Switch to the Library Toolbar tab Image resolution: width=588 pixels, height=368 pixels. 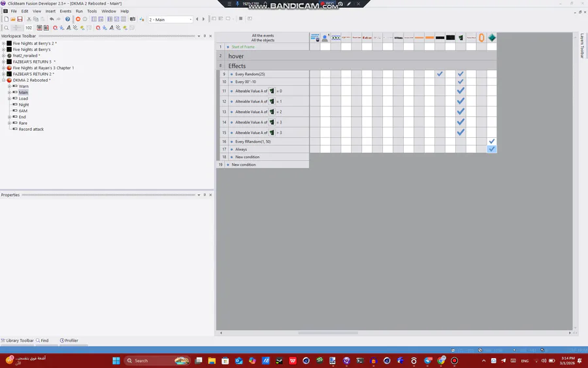tap(17, 341)
